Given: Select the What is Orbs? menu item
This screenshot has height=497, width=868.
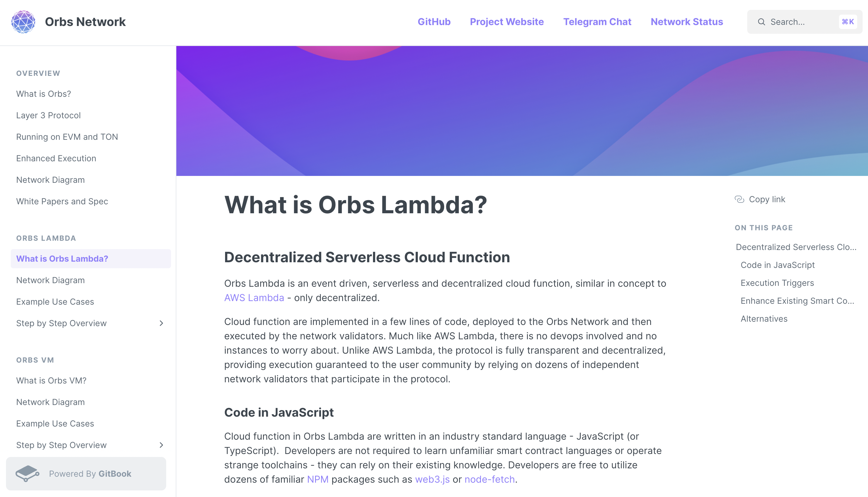Looking at the screenshot, I should point(44,93).
